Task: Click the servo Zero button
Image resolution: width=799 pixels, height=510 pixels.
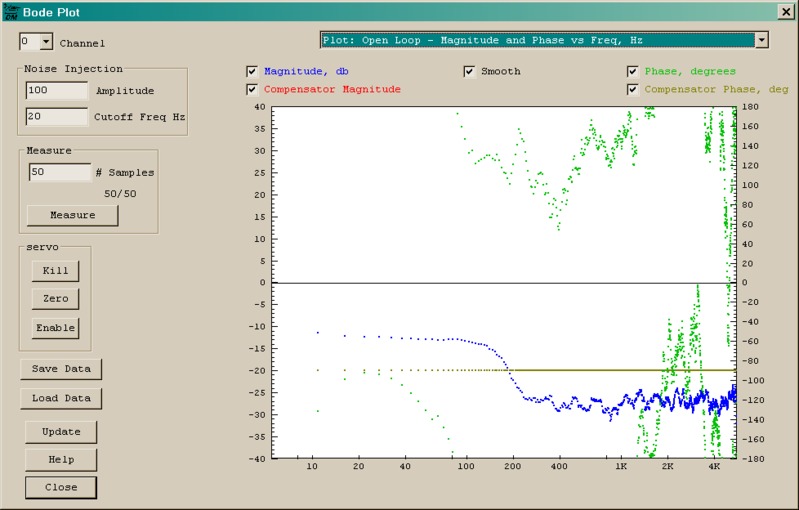Action: tap(55, 299)
